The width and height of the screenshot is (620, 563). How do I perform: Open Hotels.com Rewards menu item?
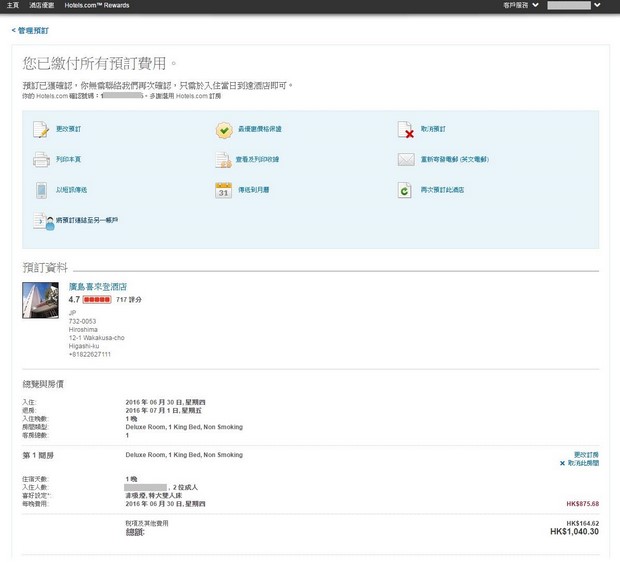click(97, 5)
